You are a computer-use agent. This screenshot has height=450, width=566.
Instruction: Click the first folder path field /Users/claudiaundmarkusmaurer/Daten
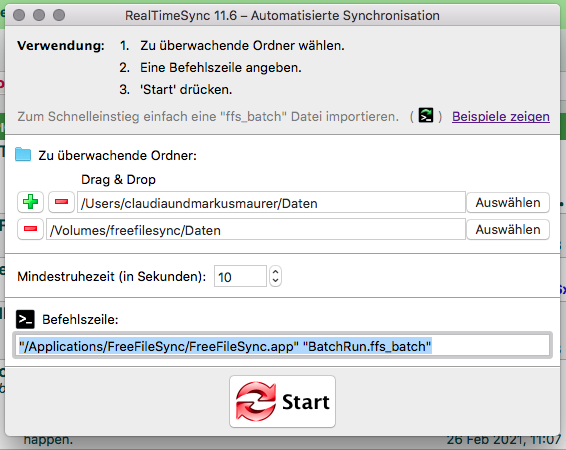(271, 202)
